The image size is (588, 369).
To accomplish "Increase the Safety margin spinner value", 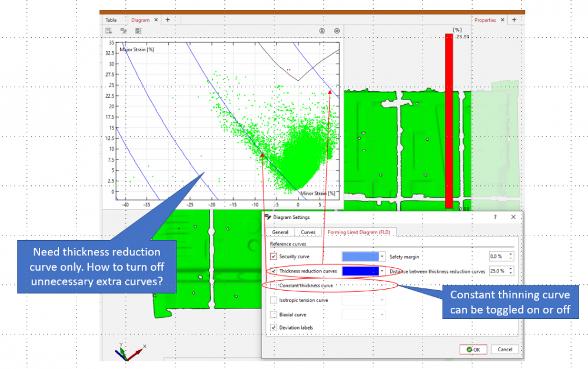I will pos(511,254).
